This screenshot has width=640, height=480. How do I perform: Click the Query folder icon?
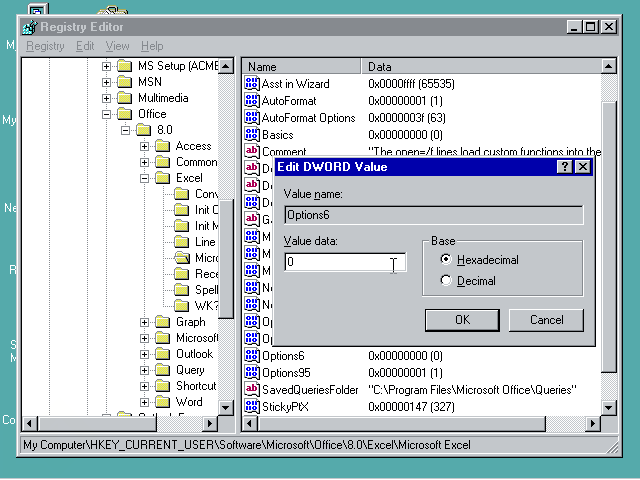(163, 370)
